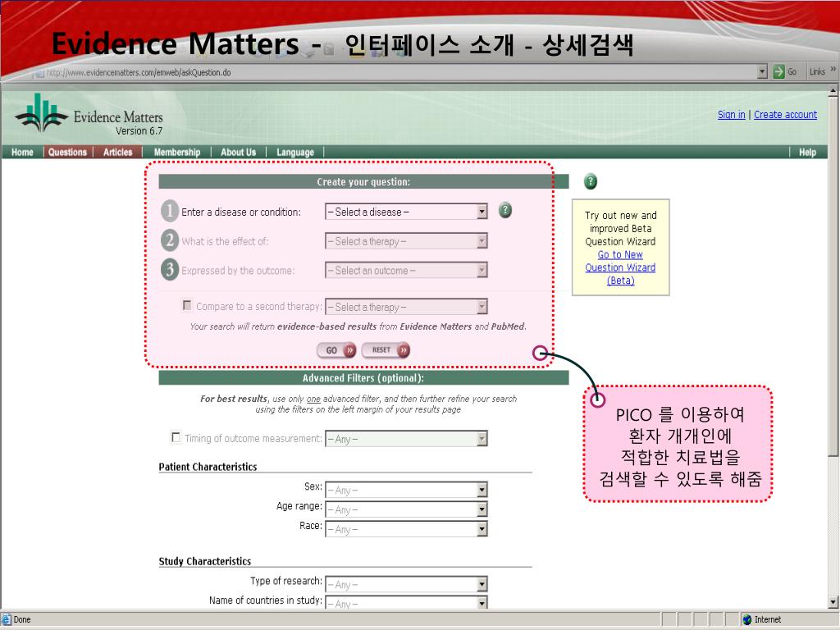
Task: Open the Type of research dropdown
Action: tap(406, 584)
